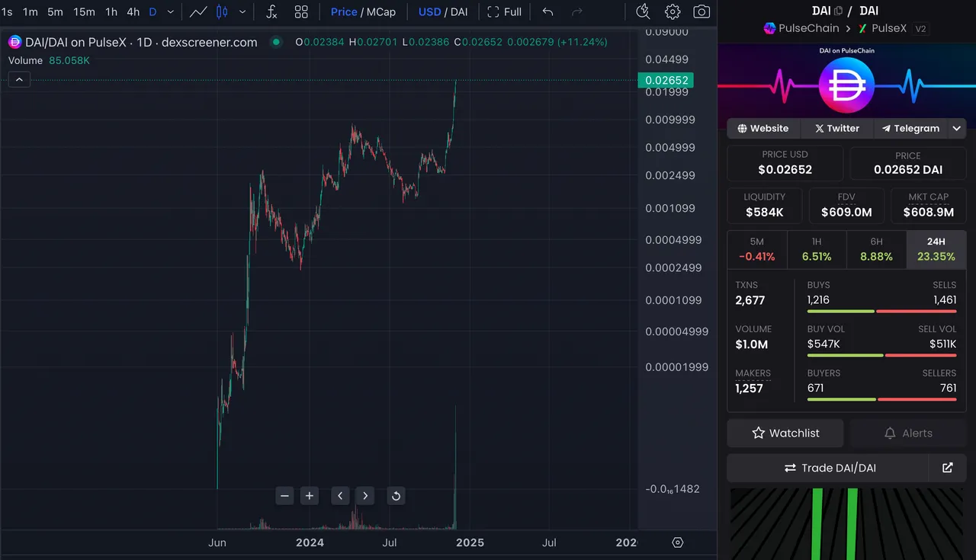Click the current price label 0.02652

pyautogui.click(x=666, y=80)
